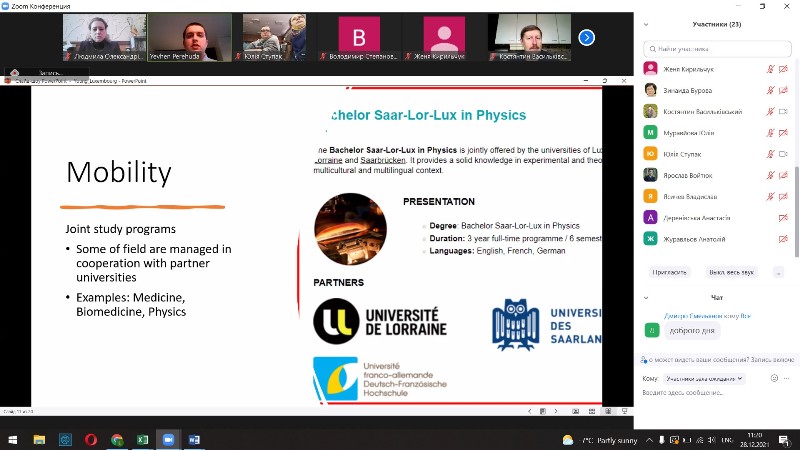The width and height of the screenshot is (800, 450).
Task: Open participants more options menu button
Action: click(x=778, y=271)
